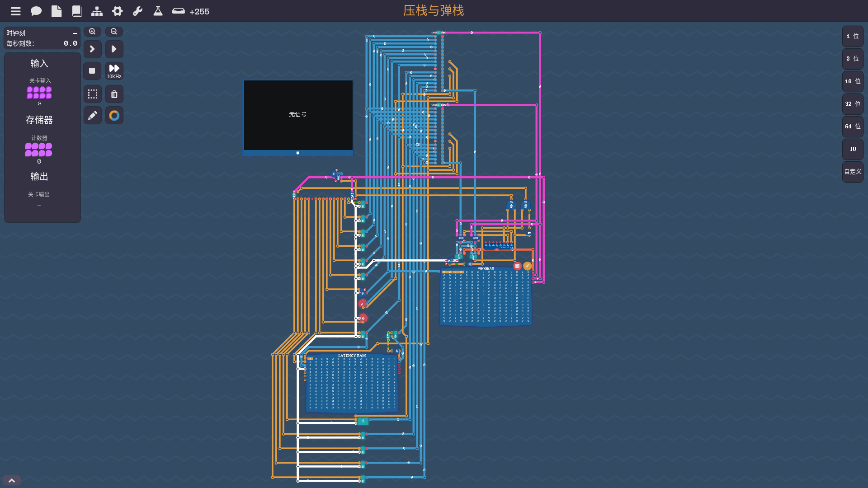Image resolution: width=868 pixels, height=488 pixels.
Task: Step simulation forward one tick
Action: [92, 49]
